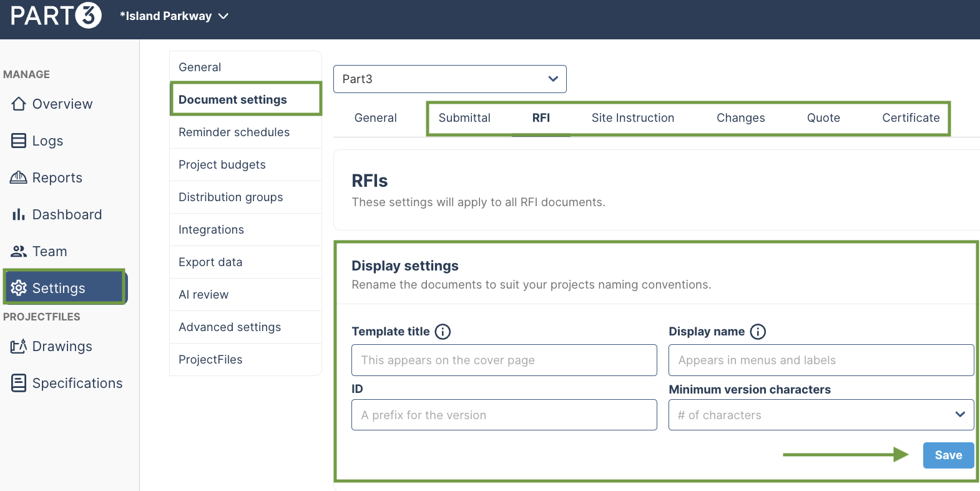The height and width of the screenshot is (491, 980).
Task: Open Export data settings
Action: pyautogui.click(x=245, y=262)
